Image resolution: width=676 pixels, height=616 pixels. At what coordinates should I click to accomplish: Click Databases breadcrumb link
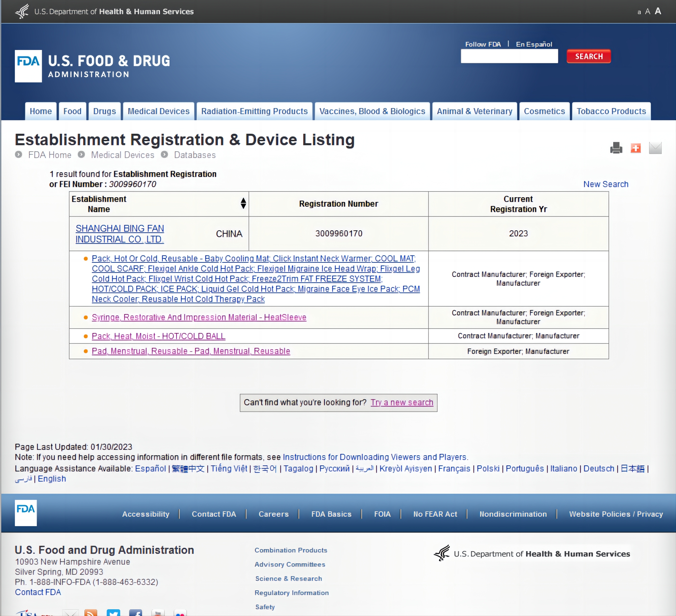(x=194, y=155)
